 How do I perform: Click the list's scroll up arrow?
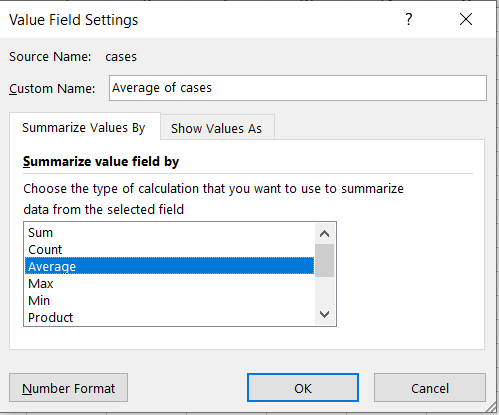pyautogui.click(x=324, y=234)
